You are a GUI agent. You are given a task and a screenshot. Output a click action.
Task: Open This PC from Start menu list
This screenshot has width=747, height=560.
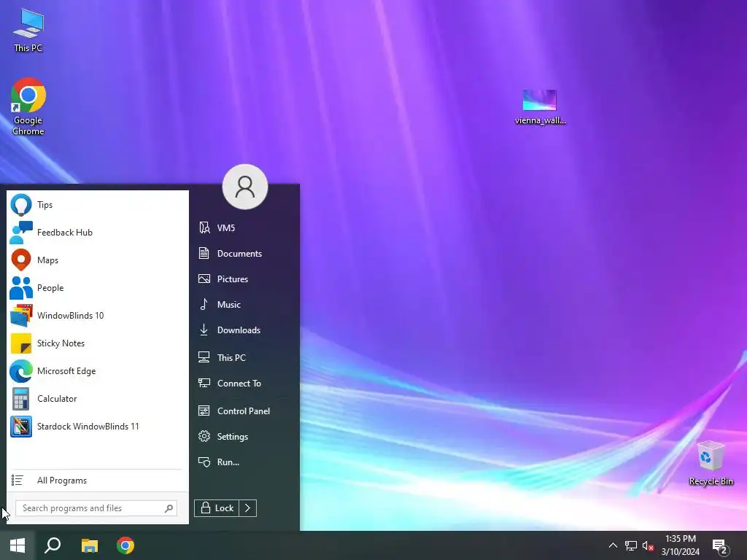click(245, 357)
